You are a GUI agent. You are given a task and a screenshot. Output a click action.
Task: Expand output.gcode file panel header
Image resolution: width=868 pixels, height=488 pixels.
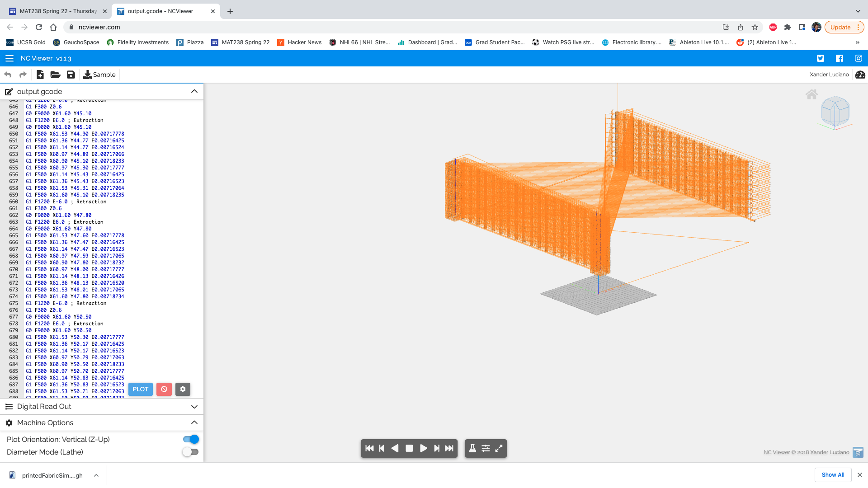click(x=194, y=91)
